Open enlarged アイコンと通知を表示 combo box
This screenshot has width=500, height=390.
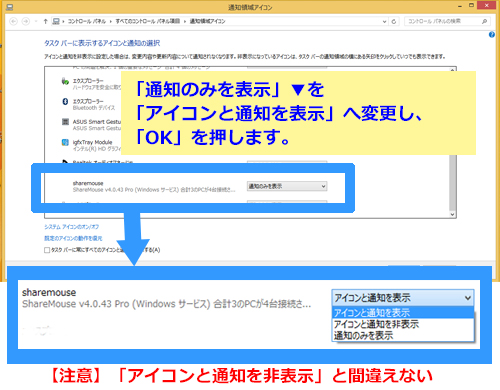(403, 298)
